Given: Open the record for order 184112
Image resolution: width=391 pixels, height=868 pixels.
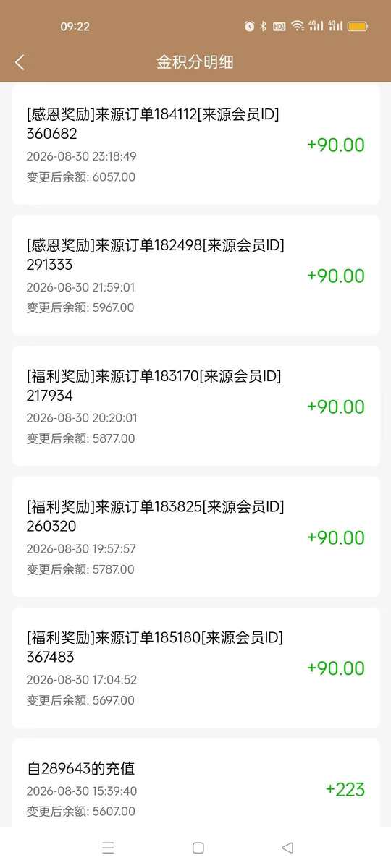Looking at the screenshot, I should coord(195,144).
